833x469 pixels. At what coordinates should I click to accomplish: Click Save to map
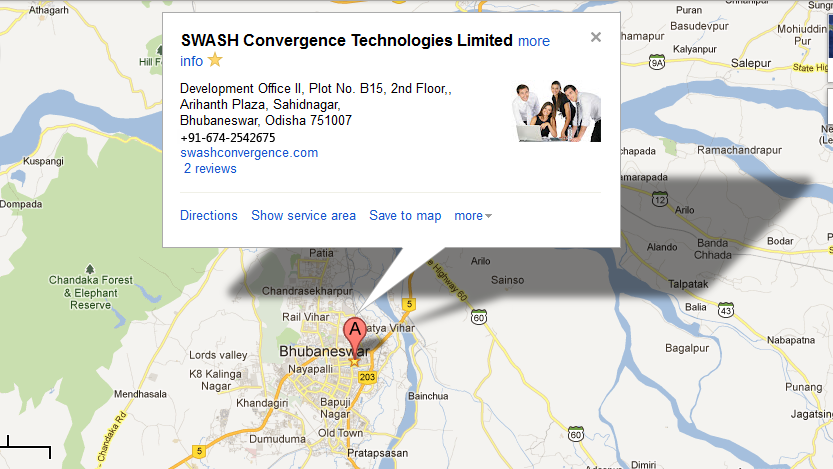click(405, 215)
